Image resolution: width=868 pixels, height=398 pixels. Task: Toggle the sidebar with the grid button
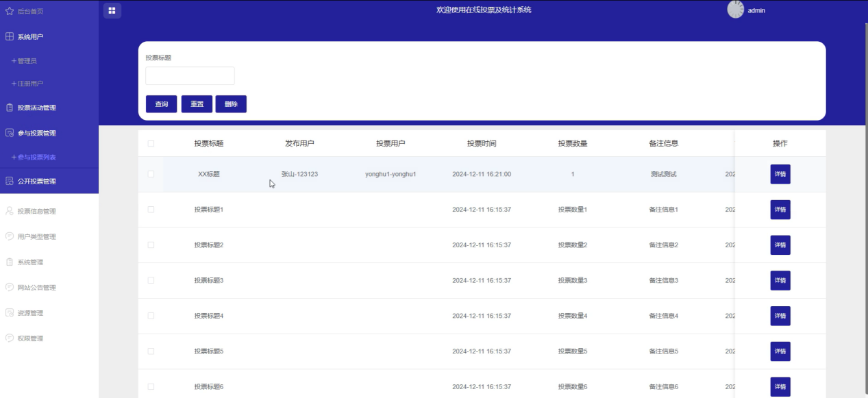pyautogui.click(x=112, y=10)
